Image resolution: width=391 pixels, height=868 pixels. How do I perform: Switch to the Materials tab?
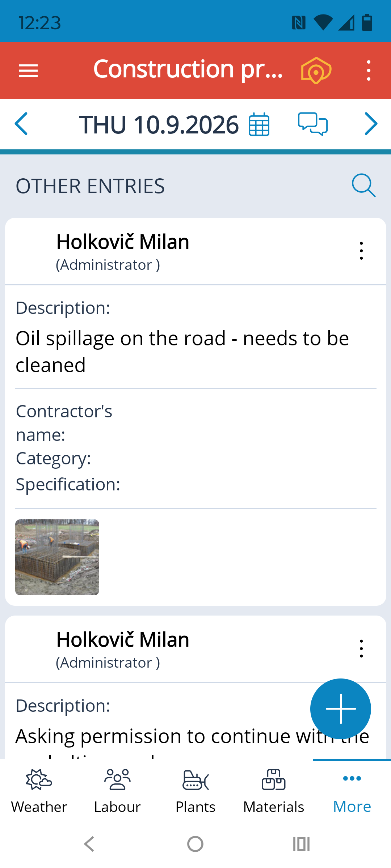coord(274,792)
